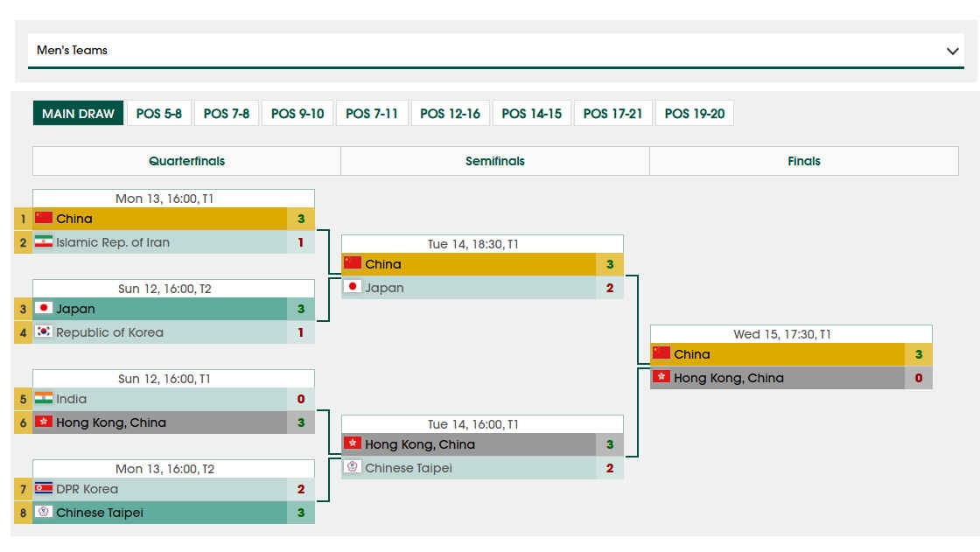Click the Republic of Korea flag
The image size is (980, 552).
(44, 332)
